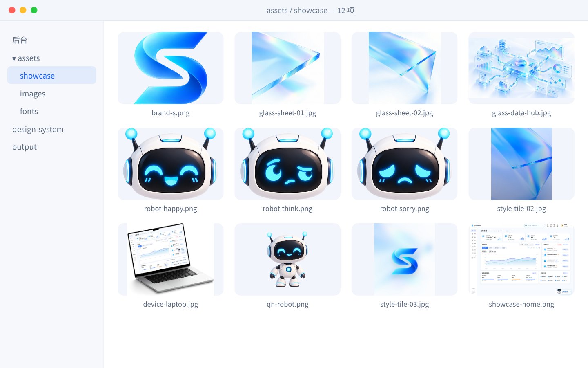Screen dimensions: 588x368
Task: Open the style-tile-02.jpg thumbnail
Action: [x=521, y=164]
